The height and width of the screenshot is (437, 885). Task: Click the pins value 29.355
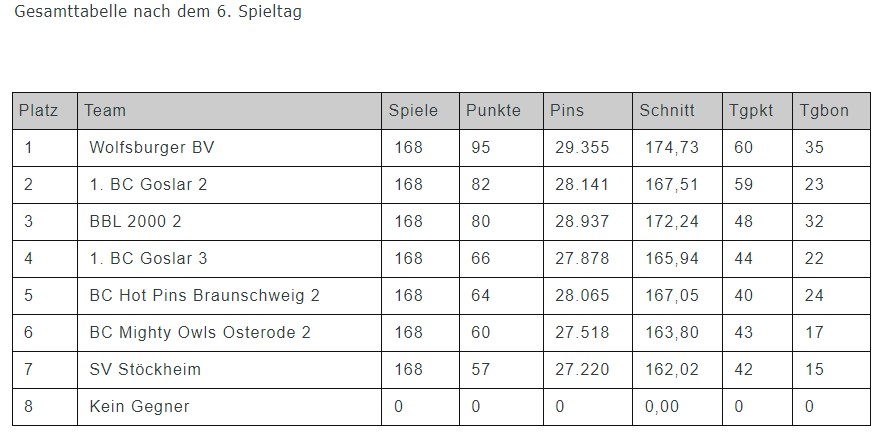coord(582,148)
